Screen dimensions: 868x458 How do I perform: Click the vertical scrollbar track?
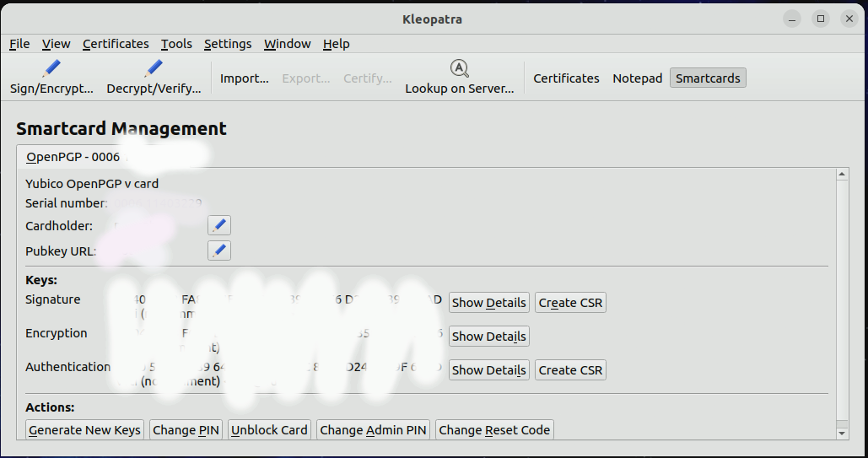click(842, 304)
